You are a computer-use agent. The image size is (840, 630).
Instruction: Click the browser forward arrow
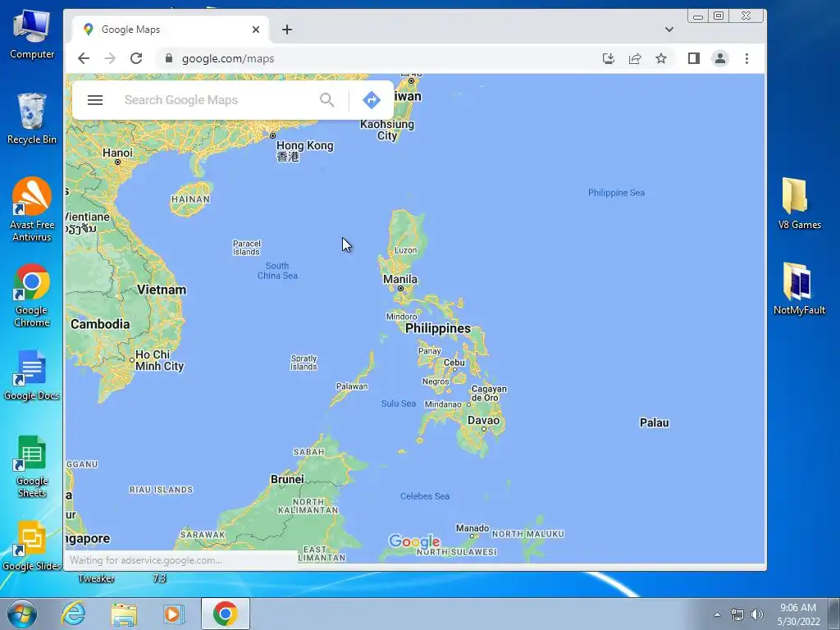coord(110,58)
